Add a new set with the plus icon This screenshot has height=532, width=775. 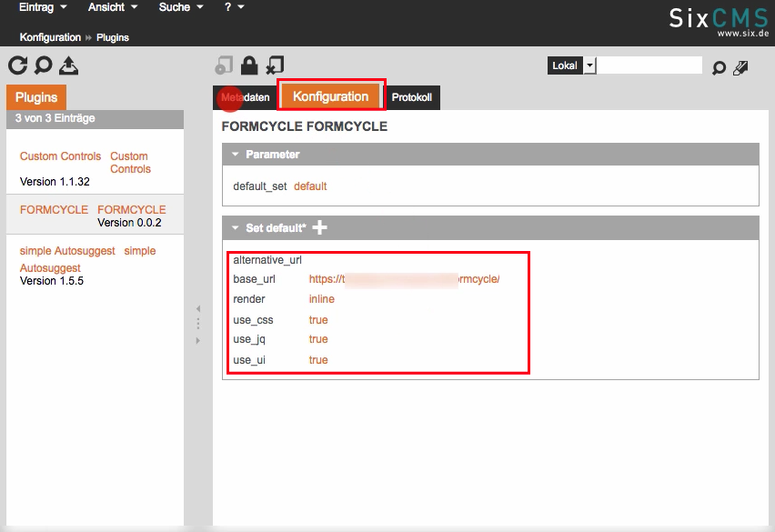click(x=319, y=227)
